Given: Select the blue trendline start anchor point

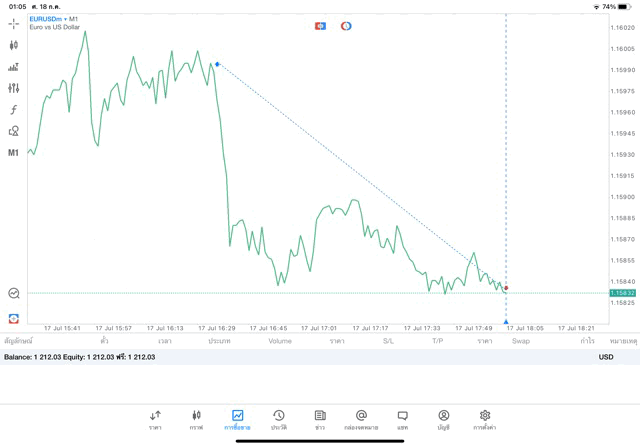Looking at the screenshot, I should (217, 64).
